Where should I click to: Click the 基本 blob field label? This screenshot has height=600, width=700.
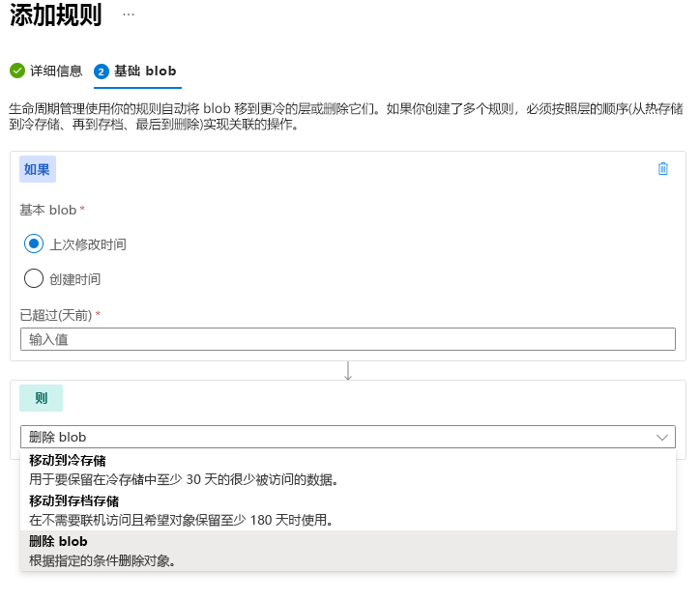pos(47,210)
